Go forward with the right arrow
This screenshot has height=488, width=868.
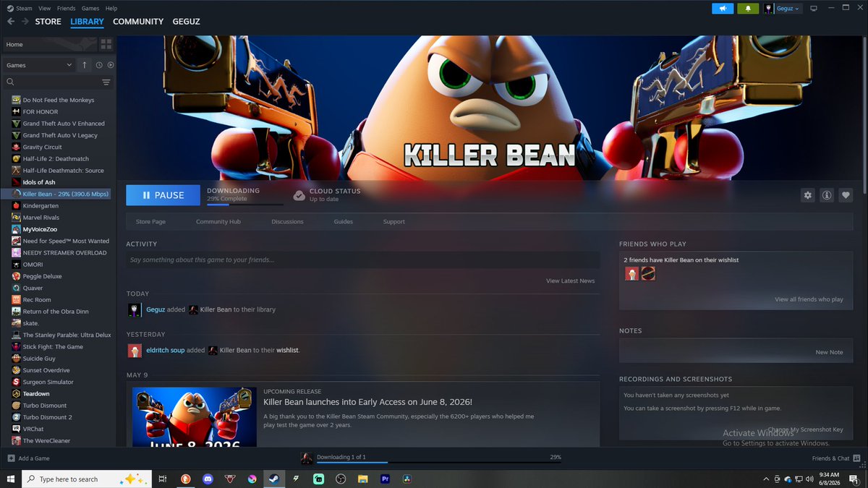tap(25, 22)
